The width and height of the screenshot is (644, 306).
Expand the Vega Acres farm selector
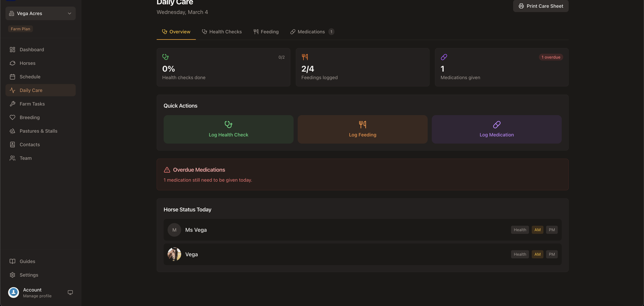coord(40,13)
